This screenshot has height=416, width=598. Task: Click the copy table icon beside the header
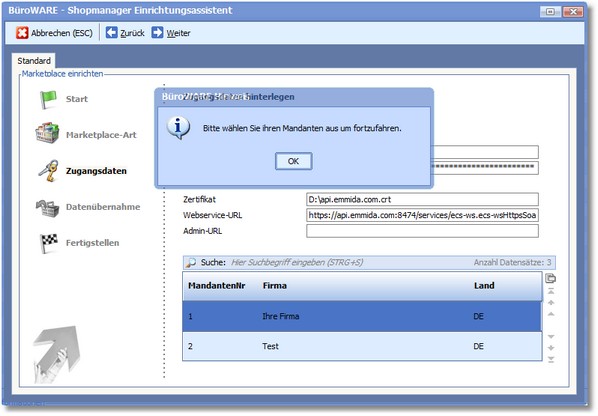(x=550, y=278)
